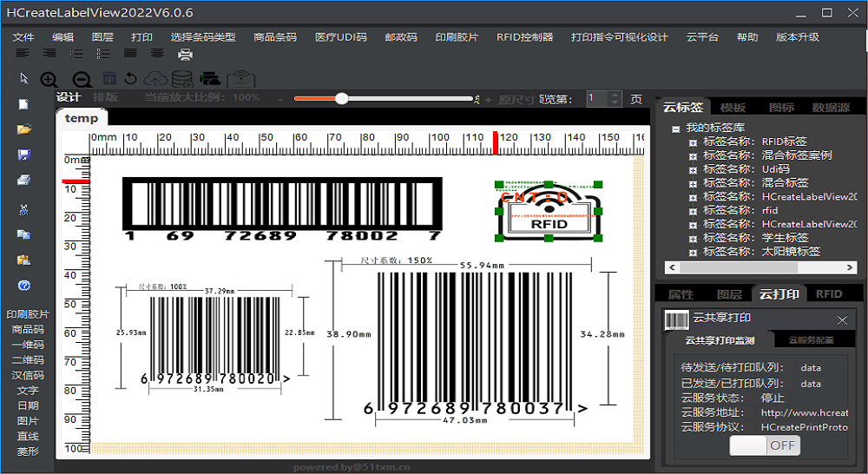868x474 pixels.
Task: Click the cloud upload toolbar icon
Action: click(155, 79)
